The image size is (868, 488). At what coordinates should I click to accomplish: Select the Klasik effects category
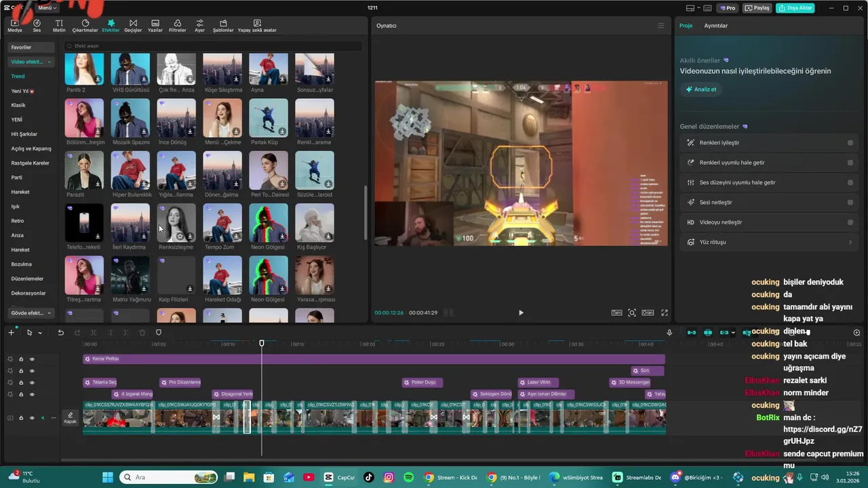(18, 105)
